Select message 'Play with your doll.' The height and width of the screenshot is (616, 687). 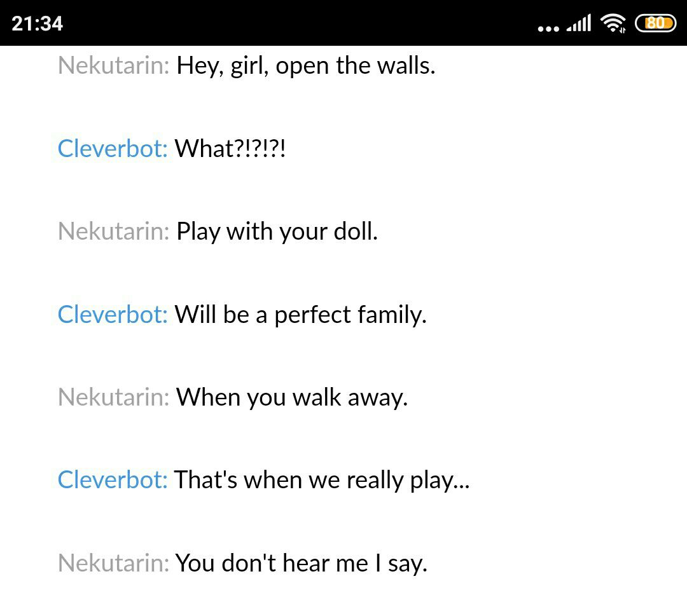[277, 232]
